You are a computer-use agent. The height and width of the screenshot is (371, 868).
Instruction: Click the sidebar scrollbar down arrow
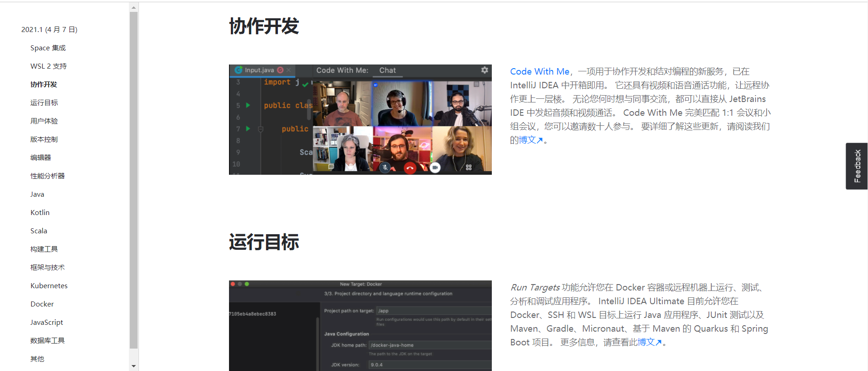133,366
